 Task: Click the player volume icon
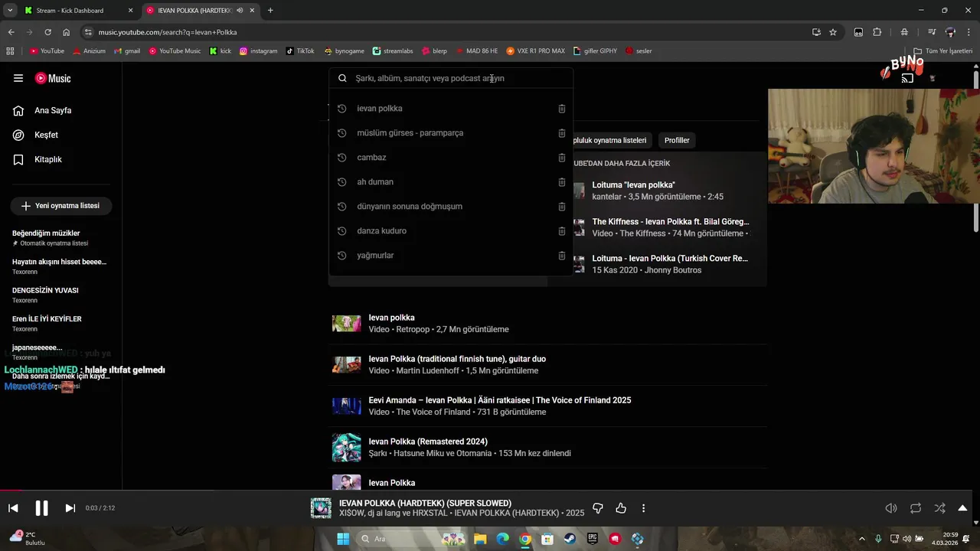pyautogui.click(x=891, y=508)
